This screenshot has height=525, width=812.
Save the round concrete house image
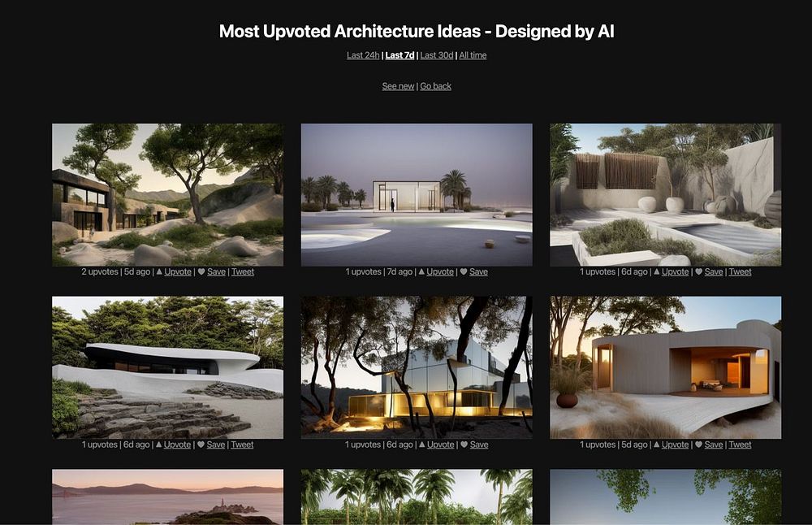[x=714, y=445]
